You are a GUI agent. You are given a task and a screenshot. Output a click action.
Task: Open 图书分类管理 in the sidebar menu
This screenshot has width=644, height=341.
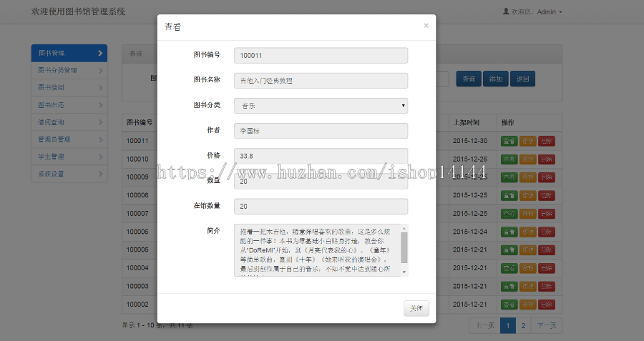(x=69, y=71)
